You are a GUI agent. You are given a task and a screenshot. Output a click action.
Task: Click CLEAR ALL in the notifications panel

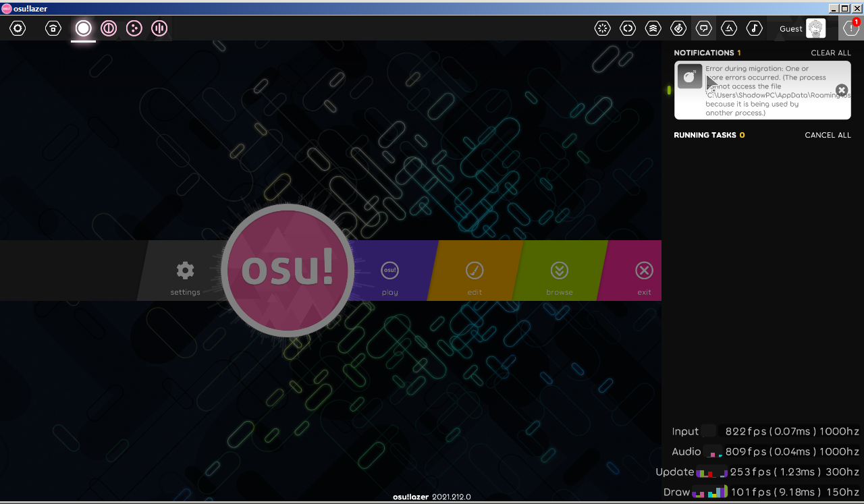pyautogui.click(x=830, y=53)
